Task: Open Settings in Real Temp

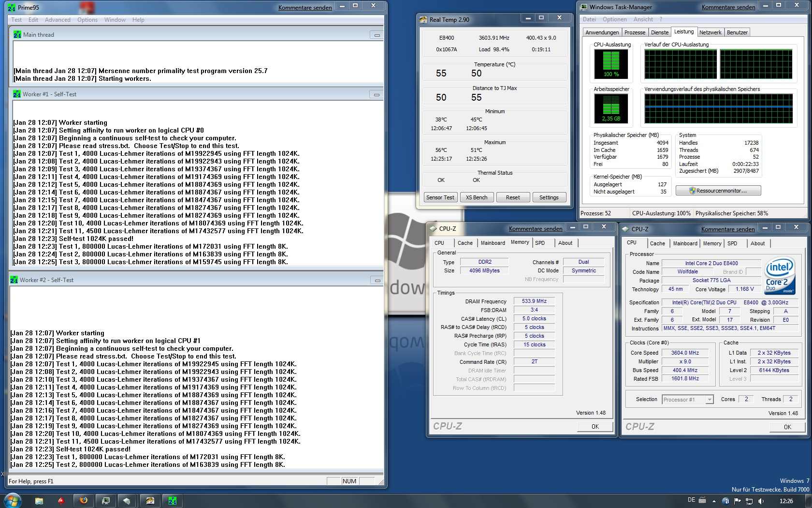Action: coord(549,197)
